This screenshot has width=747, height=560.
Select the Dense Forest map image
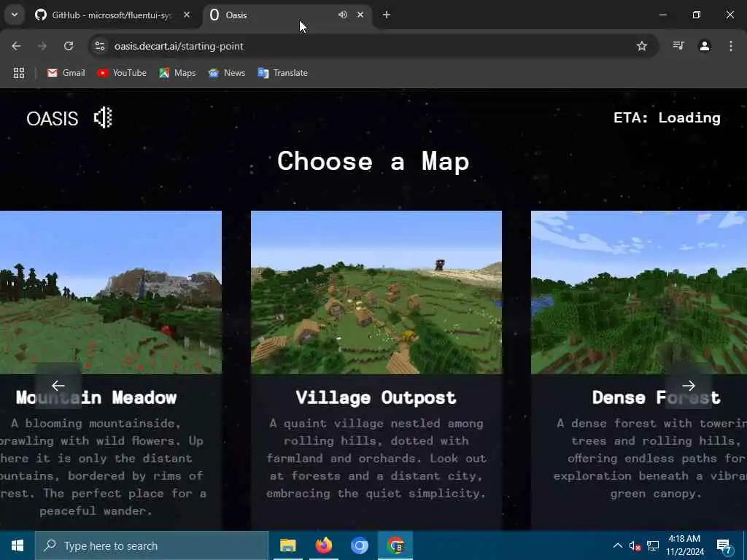coord(639,292)
